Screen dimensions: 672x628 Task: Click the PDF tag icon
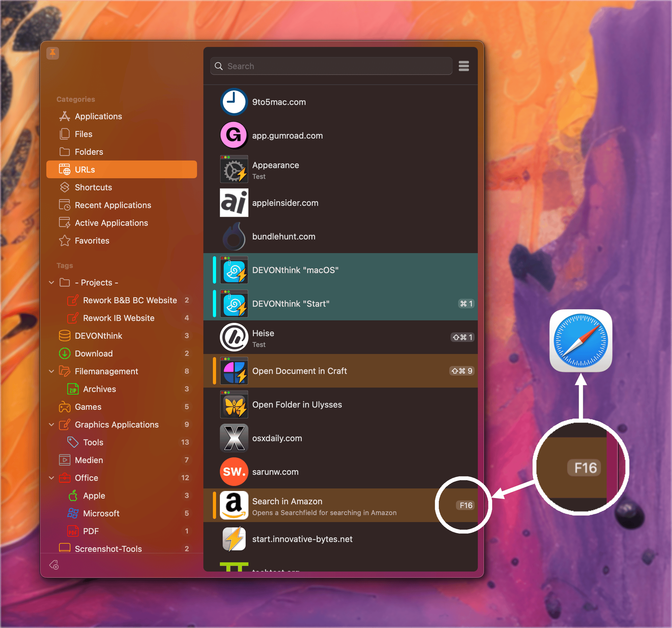(x=73, y=531)
